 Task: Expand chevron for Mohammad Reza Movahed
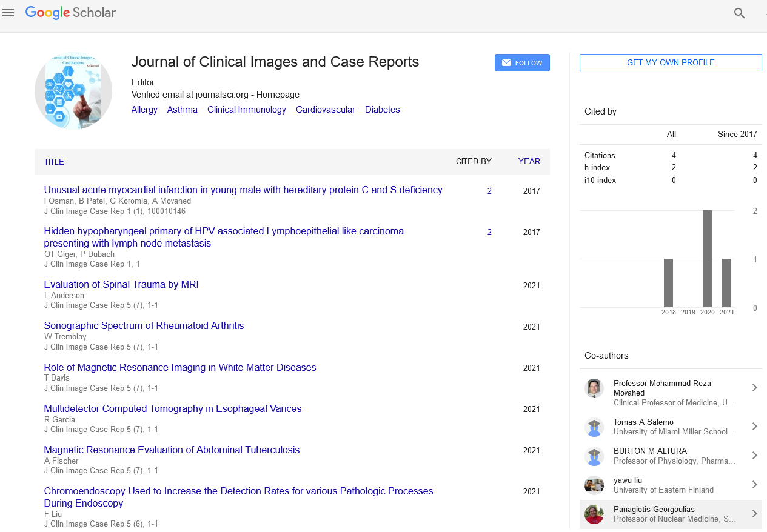(x=754, y=388)
